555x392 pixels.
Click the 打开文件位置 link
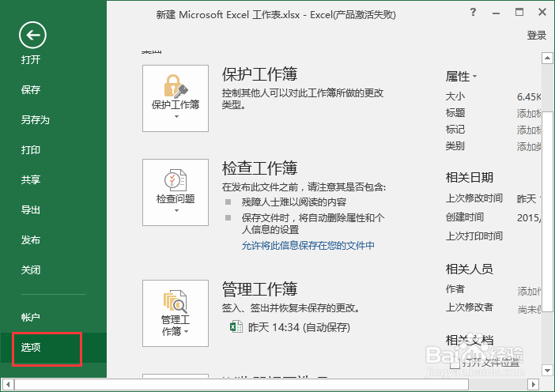pyautogui.click(x=490, y=362)
